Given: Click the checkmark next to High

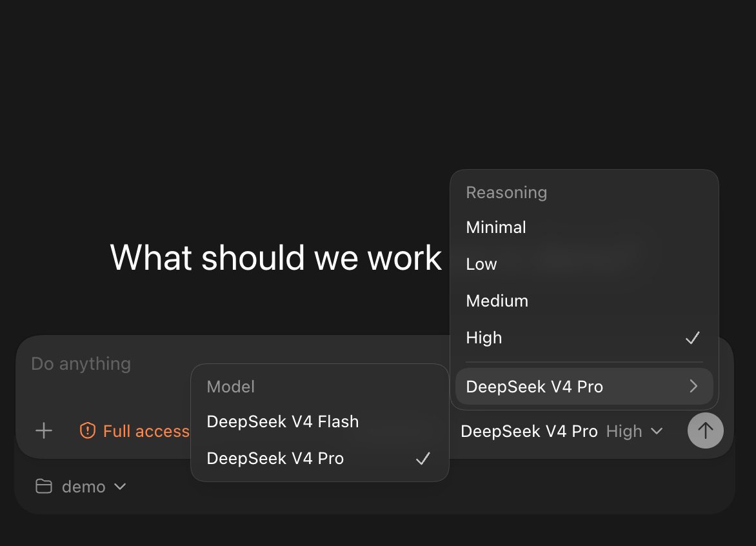Looking at the screenshot, I should coord(692,338).
